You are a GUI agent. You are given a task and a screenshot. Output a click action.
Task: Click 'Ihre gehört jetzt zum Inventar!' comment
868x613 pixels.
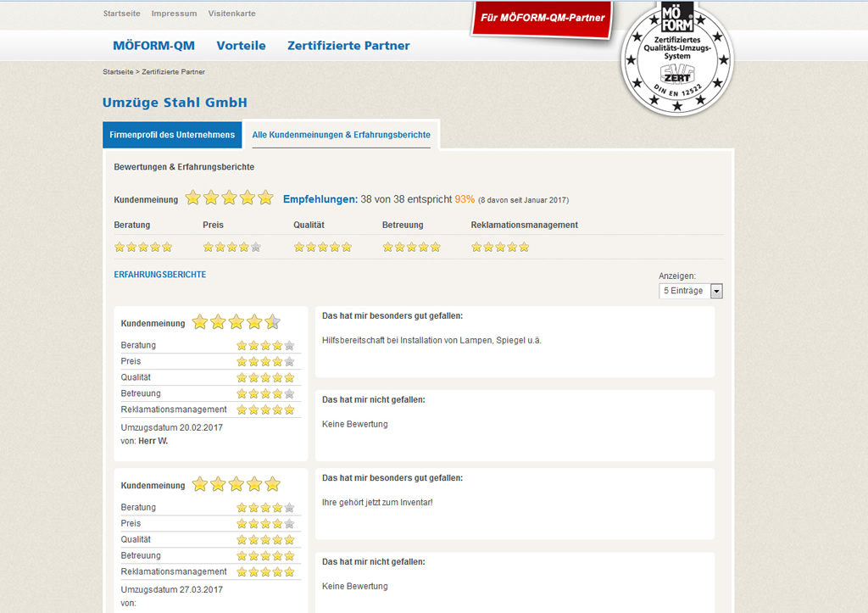[377, 502]
